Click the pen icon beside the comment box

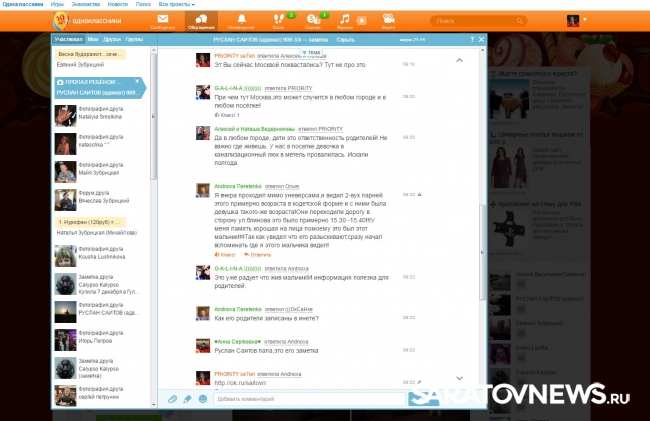tap(187, 399)
